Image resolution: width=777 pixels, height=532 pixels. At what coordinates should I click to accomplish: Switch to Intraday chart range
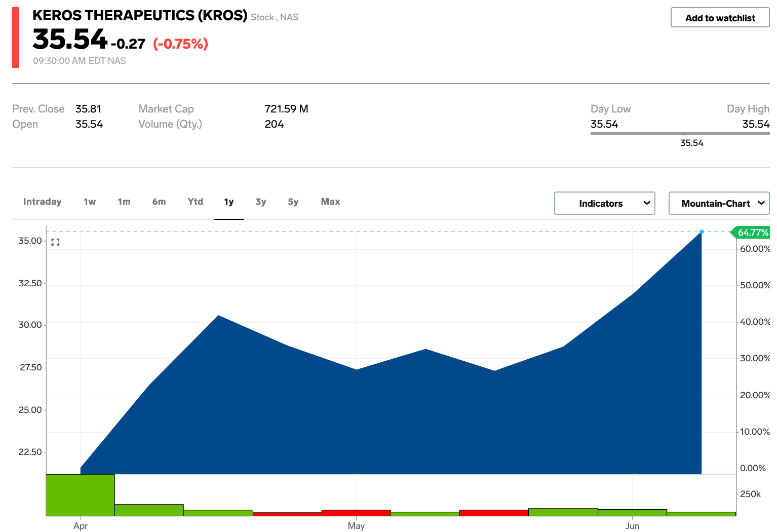click(42, 202)
